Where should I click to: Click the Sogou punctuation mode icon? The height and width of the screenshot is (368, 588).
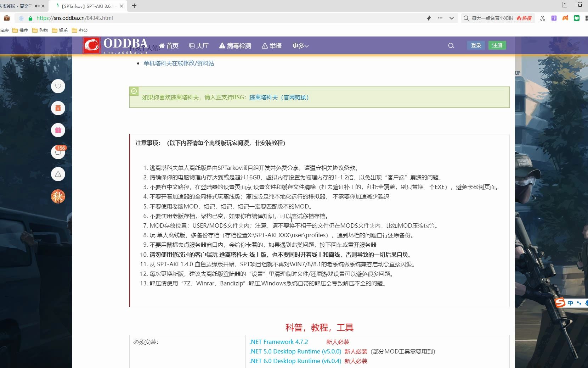[x=579, y=303]
